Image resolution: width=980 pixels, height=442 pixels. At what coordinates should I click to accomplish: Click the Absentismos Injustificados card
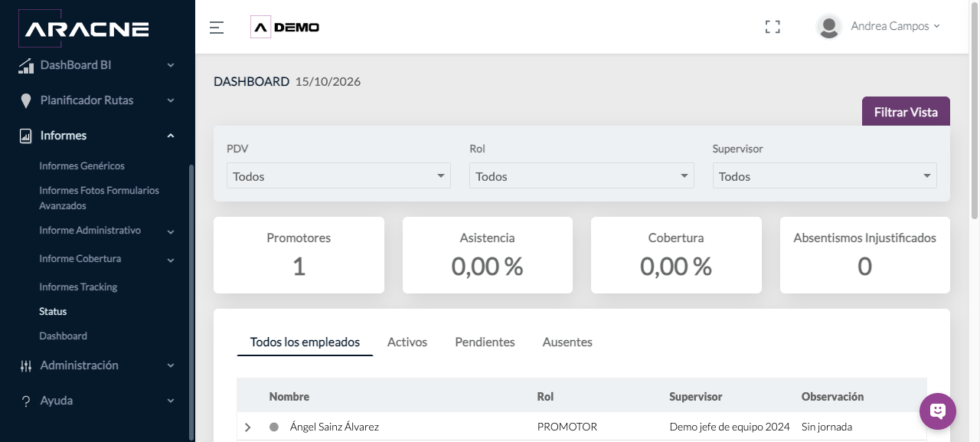tap(865, 255)
